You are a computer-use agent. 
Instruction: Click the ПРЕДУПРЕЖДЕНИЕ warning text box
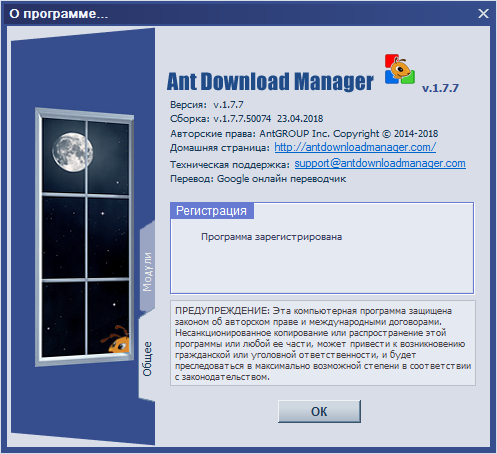[323, 343]
